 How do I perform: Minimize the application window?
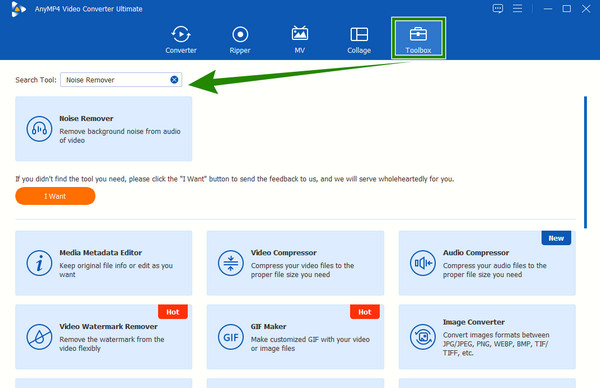[x=548, y=8]
